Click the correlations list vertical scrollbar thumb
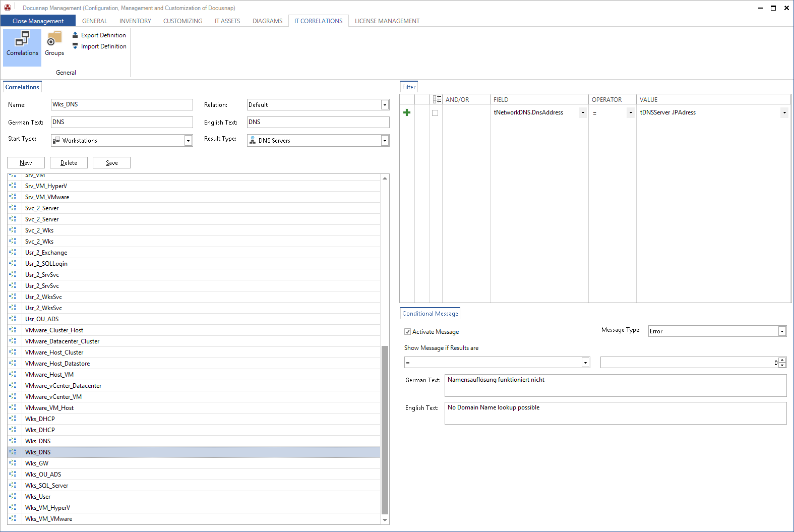Screen dimensions: 794x532 [x=385, y=430]
